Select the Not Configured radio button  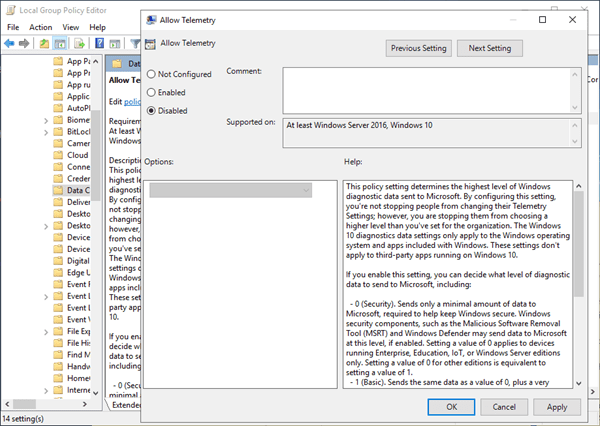[151, 74]
